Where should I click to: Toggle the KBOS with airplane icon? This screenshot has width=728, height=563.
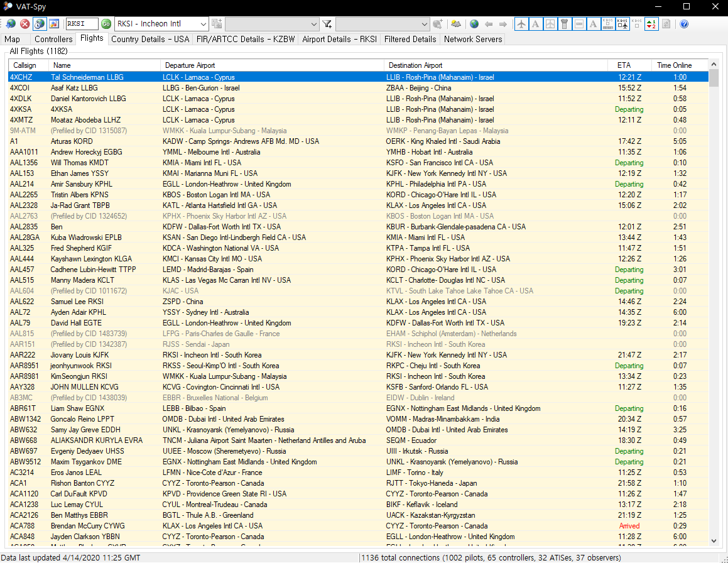pyautogui.click(x=622, y=24)
